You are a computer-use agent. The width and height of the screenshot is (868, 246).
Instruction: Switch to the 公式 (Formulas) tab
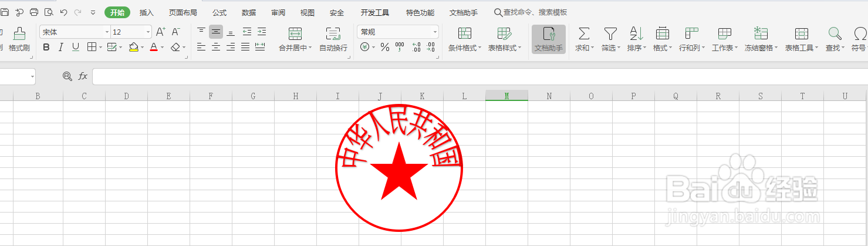tap(219, 12)
